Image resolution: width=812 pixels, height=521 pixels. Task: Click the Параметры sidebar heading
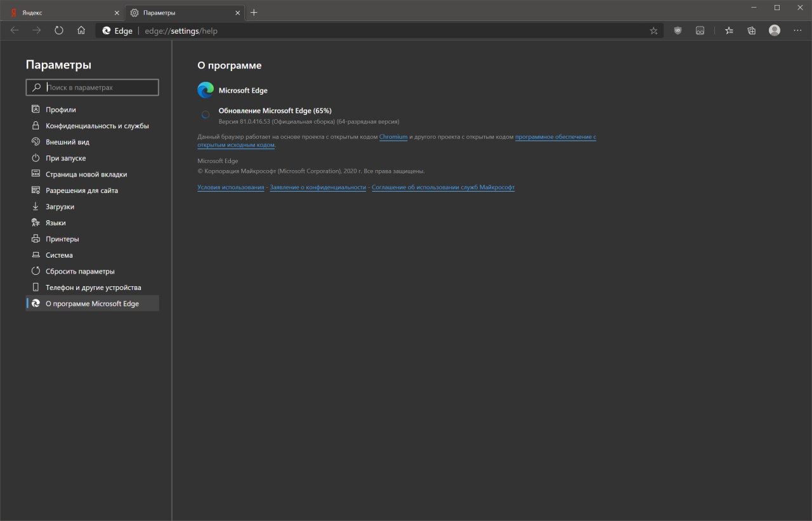pyautogui.click(x=58, y=65)
